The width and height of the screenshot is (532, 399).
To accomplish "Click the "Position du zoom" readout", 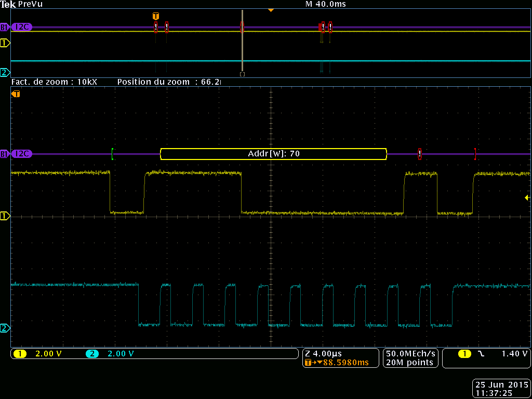I will point(169,82).
